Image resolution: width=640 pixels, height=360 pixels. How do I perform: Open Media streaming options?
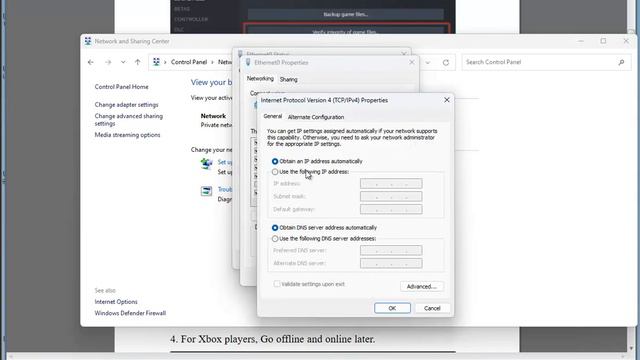click(127, 135)
